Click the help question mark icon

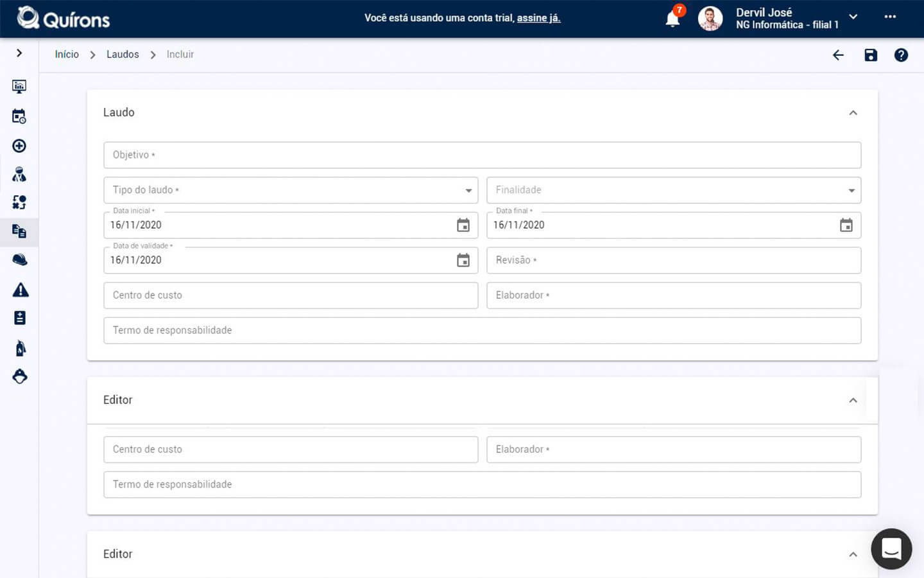tap(901, 55)
